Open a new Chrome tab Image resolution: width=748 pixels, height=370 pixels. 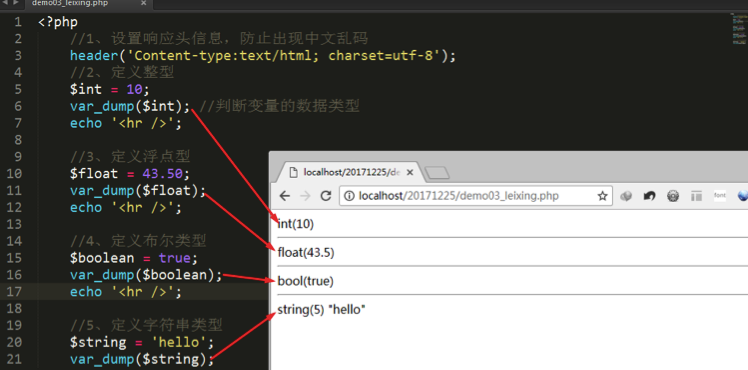click(x=437, y=173)
